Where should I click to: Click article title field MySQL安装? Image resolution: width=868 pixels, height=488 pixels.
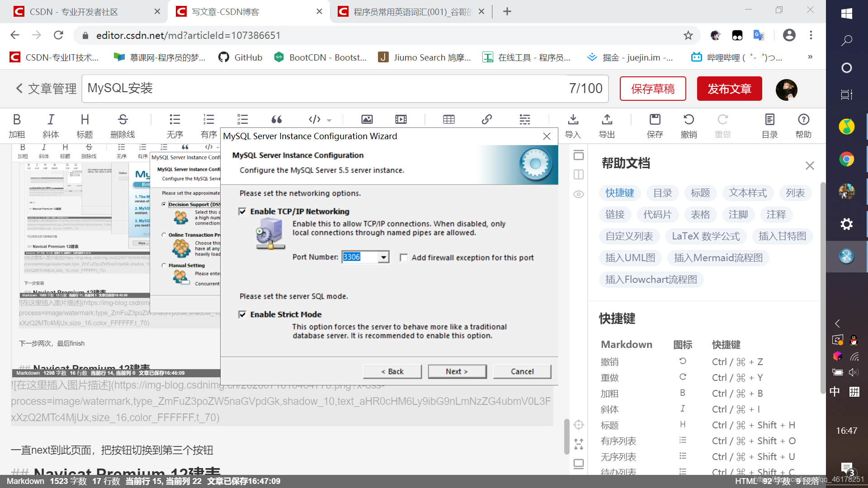pyautogui.click(x=344, y=89)
